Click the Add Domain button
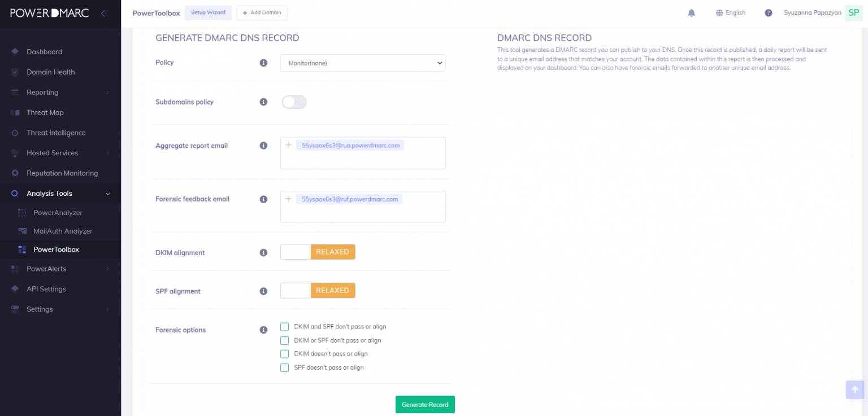The height and width of the screenshot is (416, 868). pyautogui.click(x=262, y=13)
